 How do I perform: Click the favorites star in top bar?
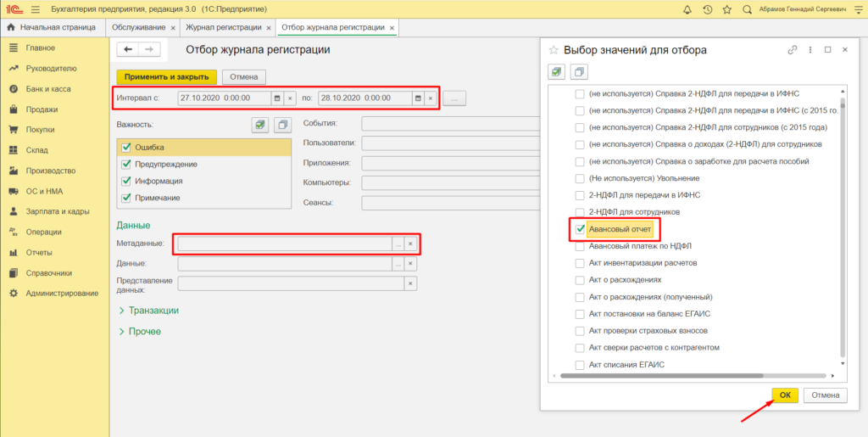click(726, 10)
